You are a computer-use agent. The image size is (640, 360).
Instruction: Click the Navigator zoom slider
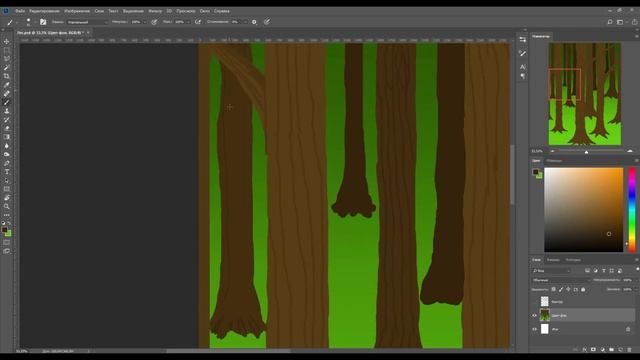pyautogui.click(x=586, y=151)
